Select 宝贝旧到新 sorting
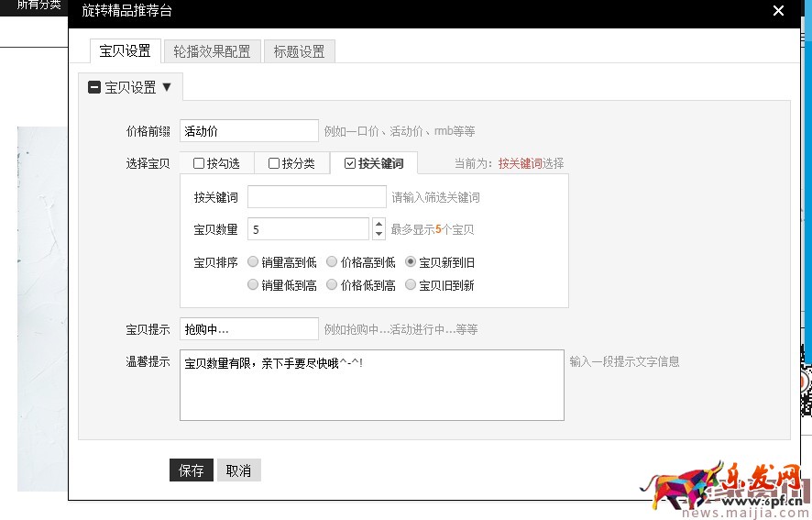This screenshot has height=520, width=812. point(411,284)
